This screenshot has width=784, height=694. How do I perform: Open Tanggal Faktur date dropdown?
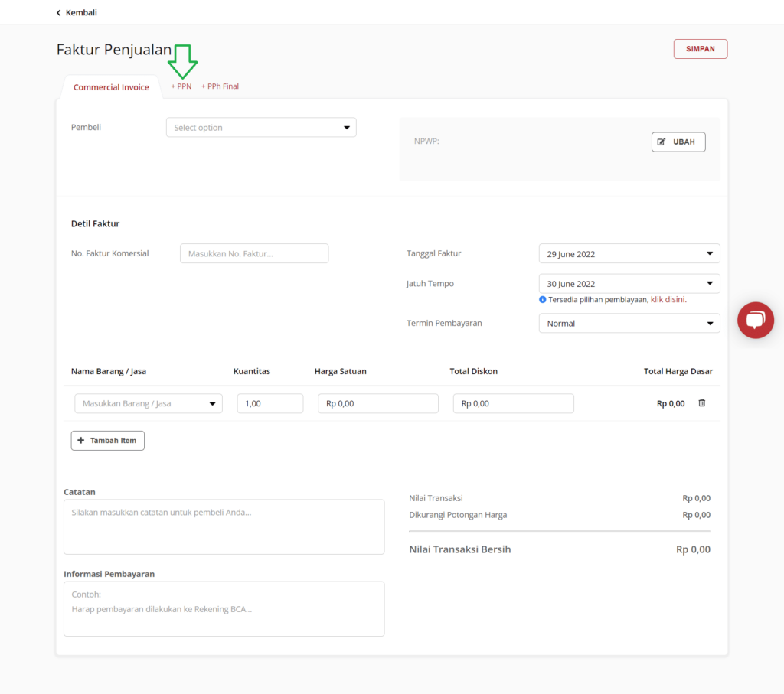pyautogui.click(x=629, y=254)
